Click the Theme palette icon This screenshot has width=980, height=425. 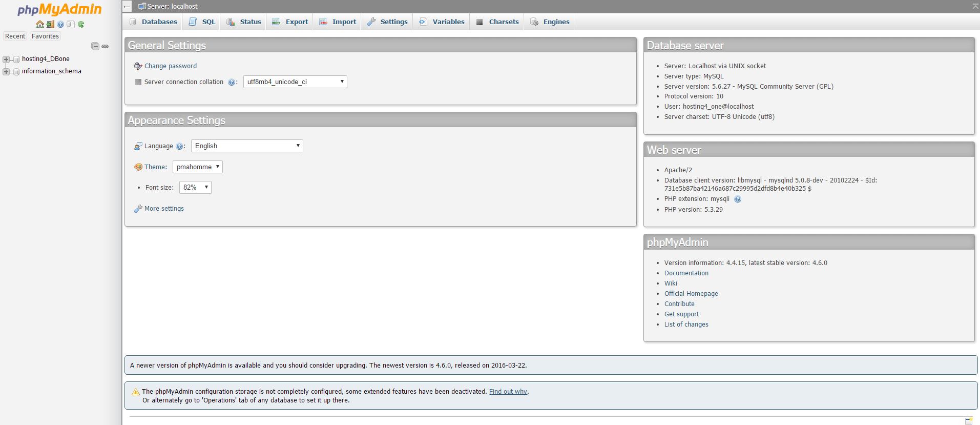[138, 167]
